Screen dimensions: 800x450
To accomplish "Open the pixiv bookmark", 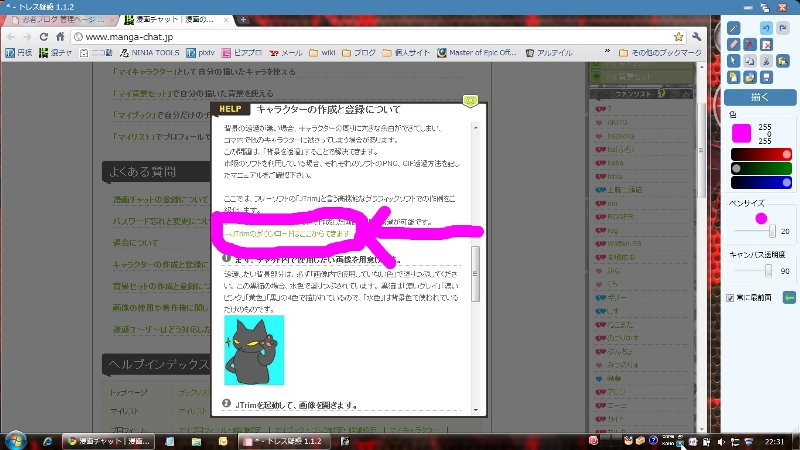I will (201, 53).
